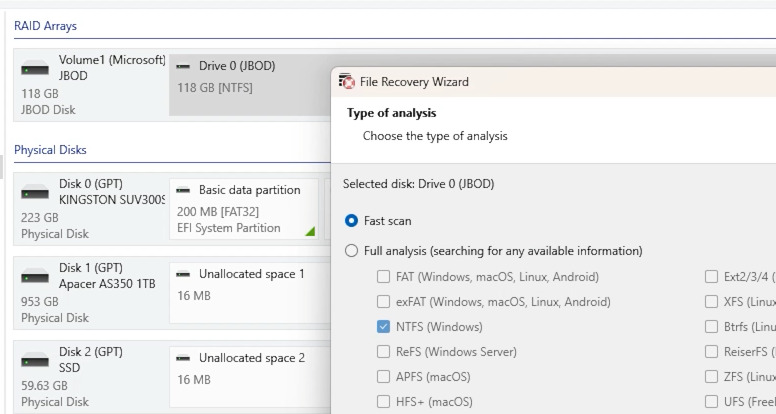
Task: Uncheck the NTFS (Windows) checkbox
Action: coord(384,326)
